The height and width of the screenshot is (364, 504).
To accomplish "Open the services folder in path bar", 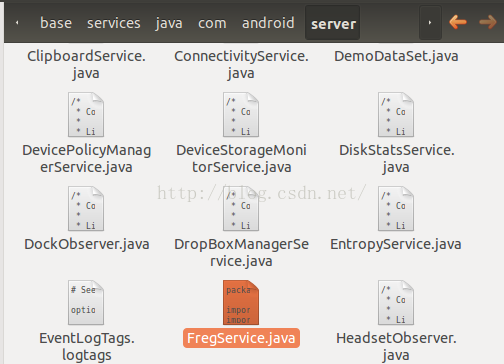I will click(x=114, y=23).
